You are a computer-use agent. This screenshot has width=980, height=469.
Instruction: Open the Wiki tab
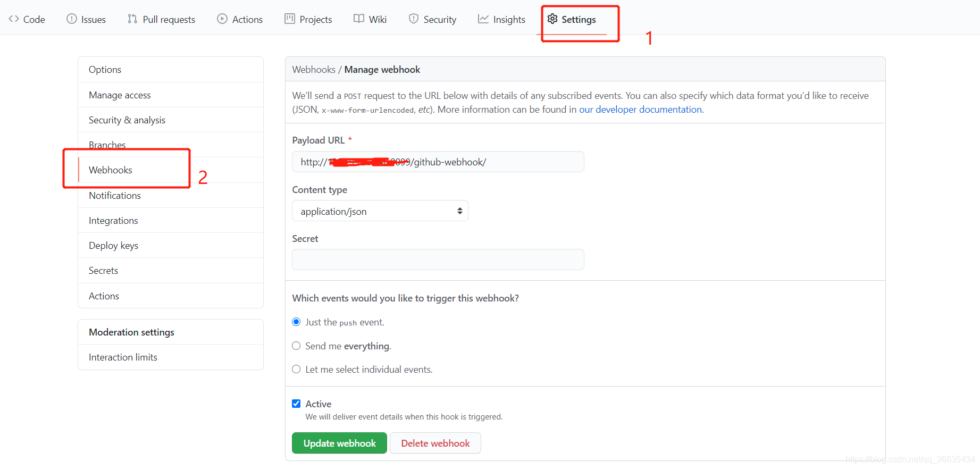coord(370,19)
